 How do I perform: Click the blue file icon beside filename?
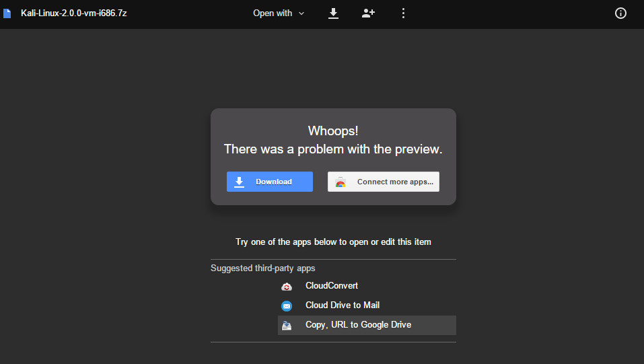pos(7,13)
